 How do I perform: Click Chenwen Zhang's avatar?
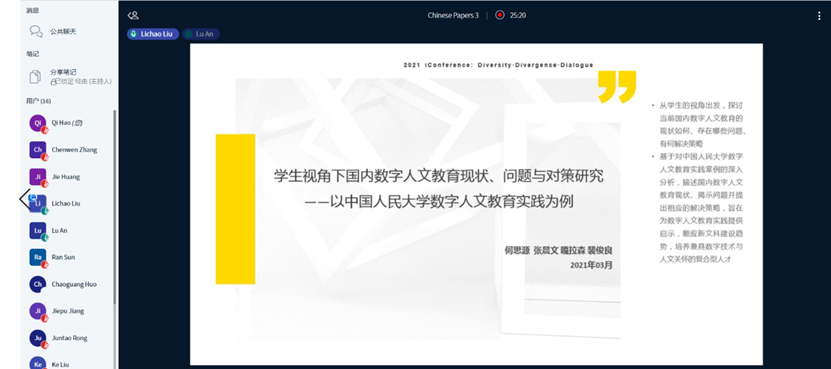(x=38, y=150)
